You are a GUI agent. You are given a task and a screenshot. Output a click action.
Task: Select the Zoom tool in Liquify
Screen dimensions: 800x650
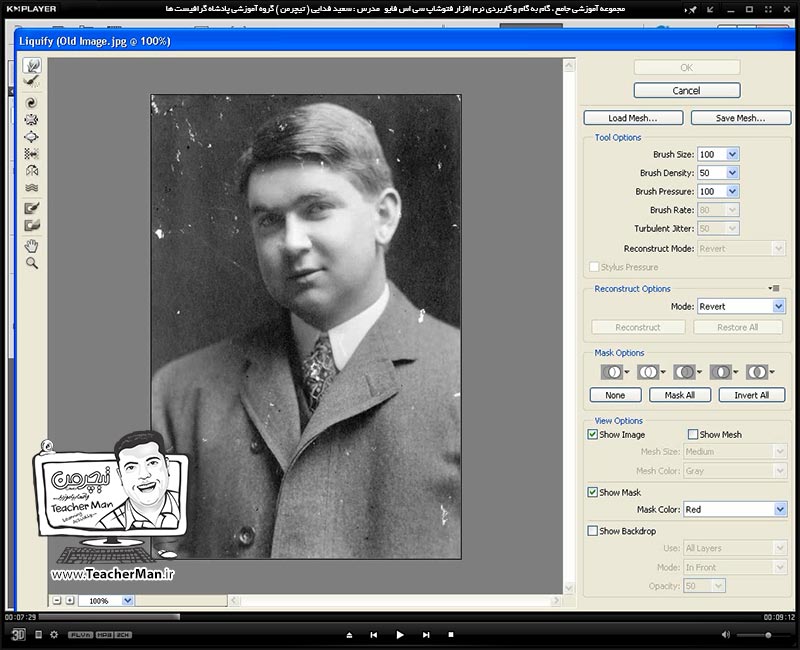[x=32, y=263]
